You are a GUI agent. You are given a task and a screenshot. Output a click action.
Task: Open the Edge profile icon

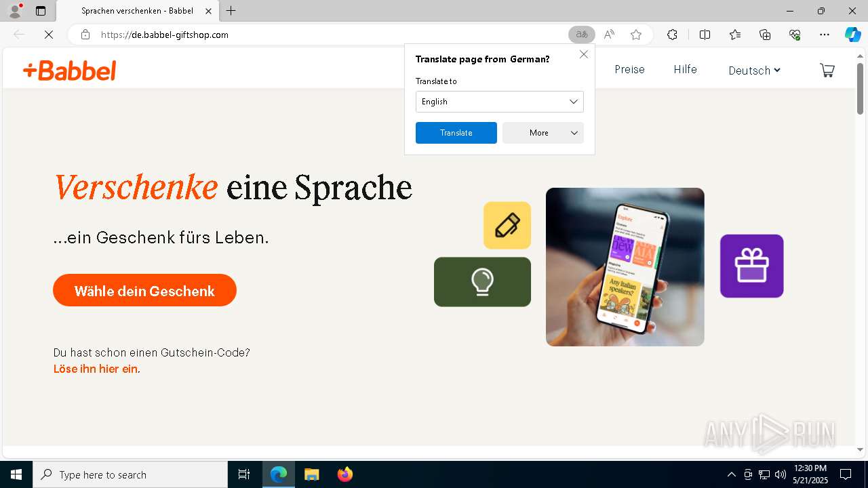click(15, 11)
